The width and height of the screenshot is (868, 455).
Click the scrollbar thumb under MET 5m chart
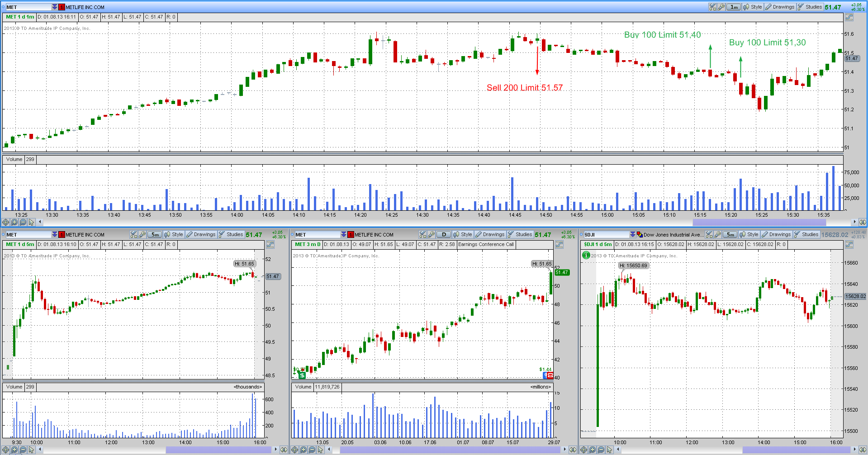218,450
